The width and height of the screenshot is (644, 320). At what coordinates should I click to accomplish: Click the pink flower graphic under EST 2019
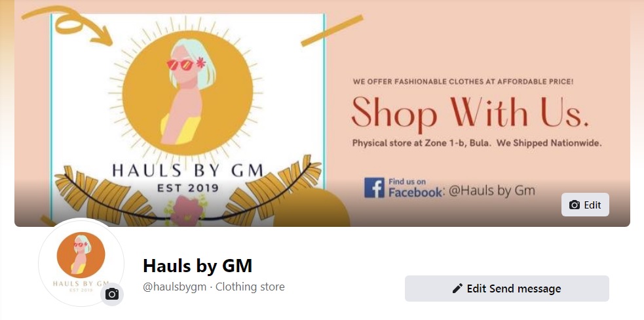click(x=187, y=210)
